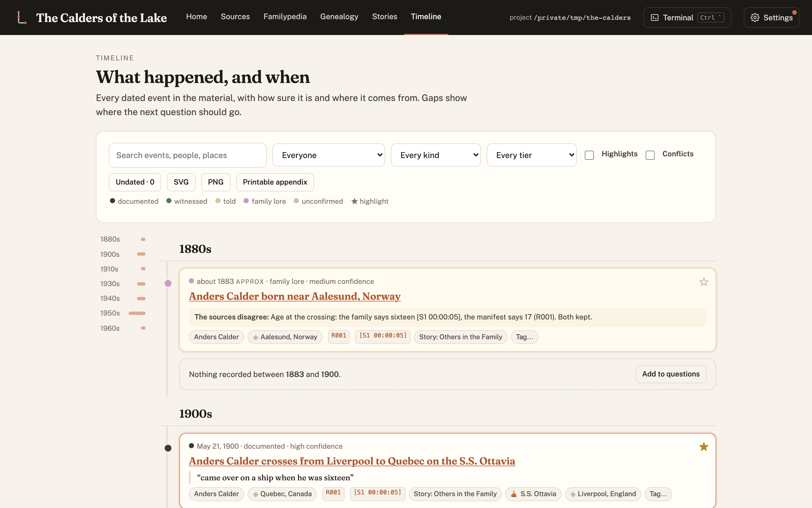The height and width of the screenshot is (508, 812).
Task: Open the Terminal panel button
Action: [x=687, y=17]
